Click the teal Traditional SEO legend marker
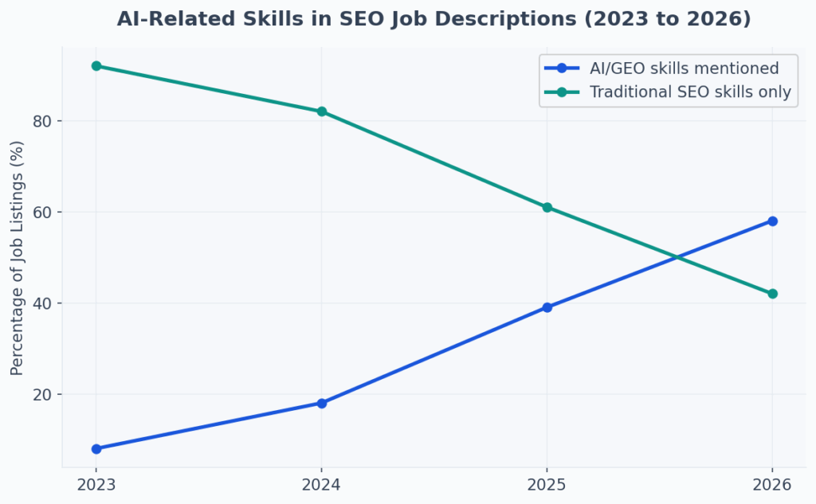This screenshot has width=816, height=504. [x=562, y=92]
